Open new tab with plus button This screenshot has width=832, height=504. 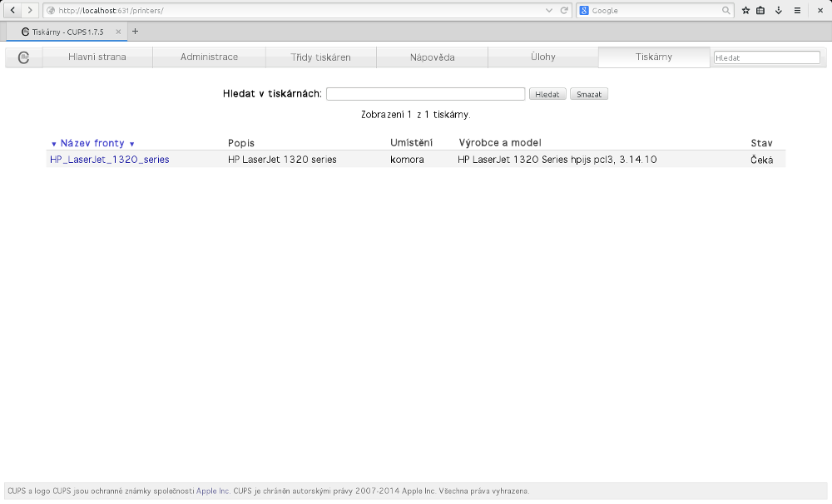point(136,32)
